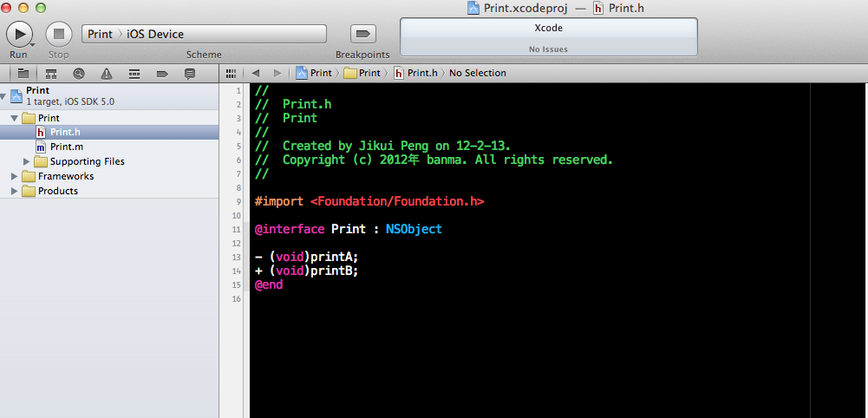Viewport: 868px width, 418px height.
Task: Click No Selection in jump bar
Action: point(478,73)
